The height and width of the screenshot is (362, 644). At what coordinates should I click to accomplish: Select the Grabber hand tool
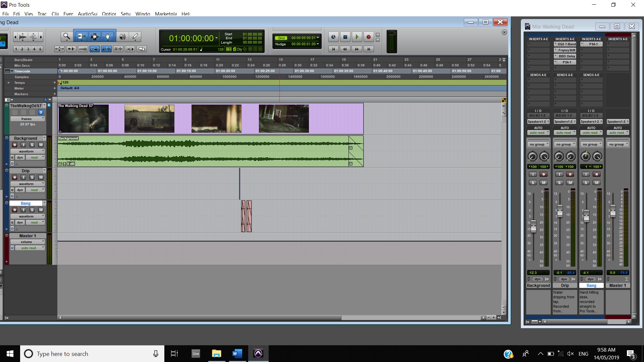point(108,37)
